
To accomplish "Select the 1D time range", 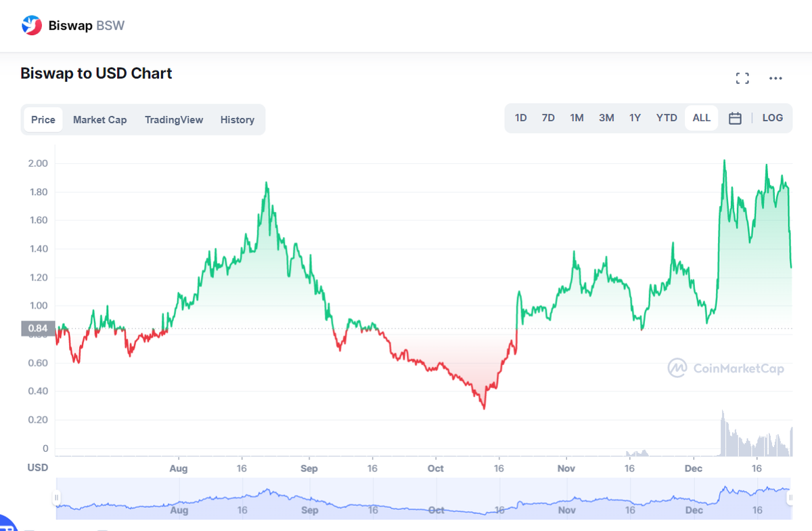I will (520, 118).
